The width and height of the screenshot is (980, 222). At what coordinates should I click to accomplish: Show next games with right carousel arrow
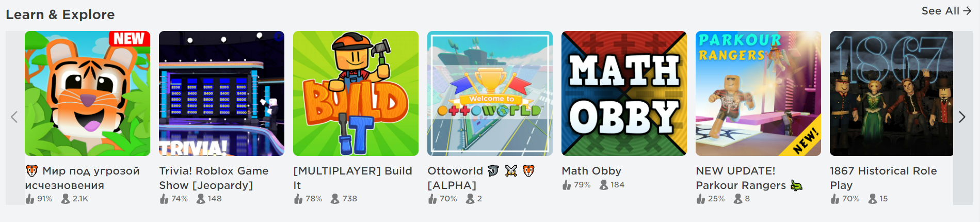[x=962, y=117]
